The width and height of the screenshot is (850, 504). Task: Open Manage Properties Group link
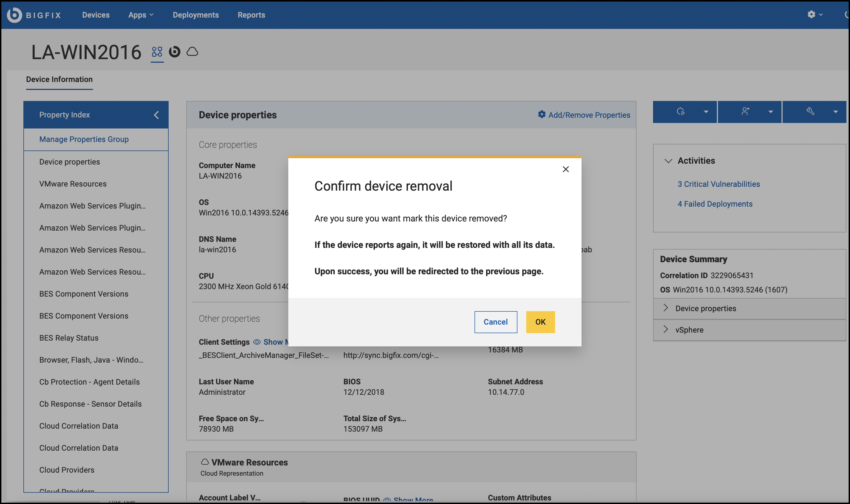84,139
